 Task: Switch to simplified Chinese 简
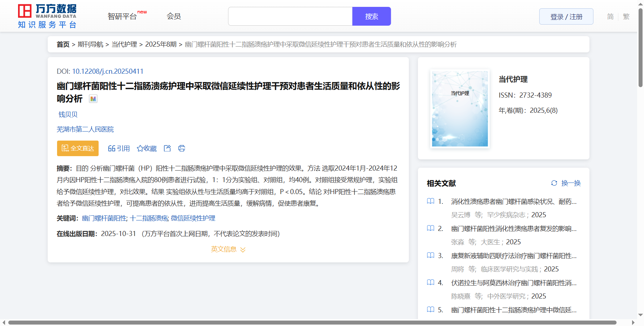coord(610,17)
